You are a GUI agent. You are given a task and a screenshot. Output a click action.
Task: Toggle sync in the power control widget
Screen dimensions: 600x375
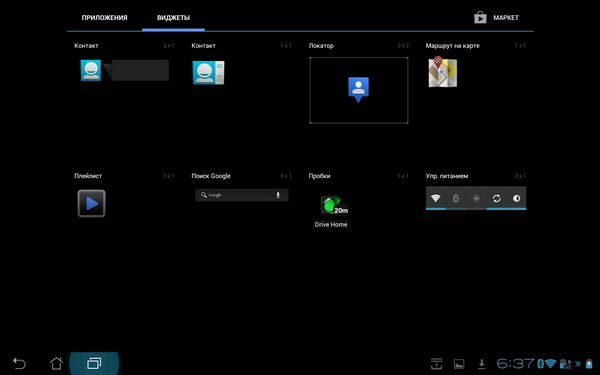click(497, 198)
